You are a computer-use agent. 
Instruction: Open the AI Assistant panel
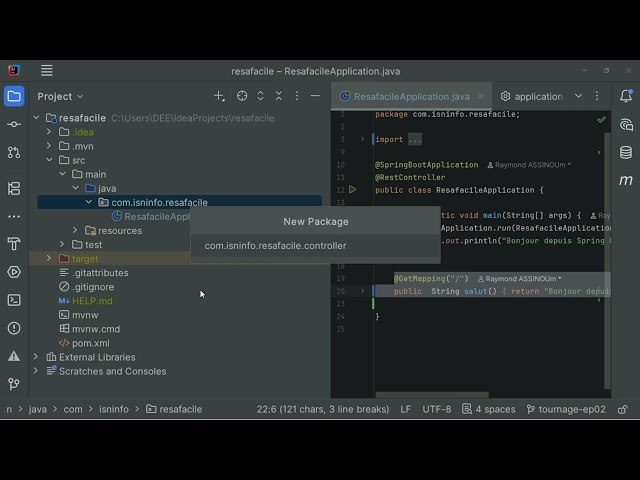(x=626, y=124)
